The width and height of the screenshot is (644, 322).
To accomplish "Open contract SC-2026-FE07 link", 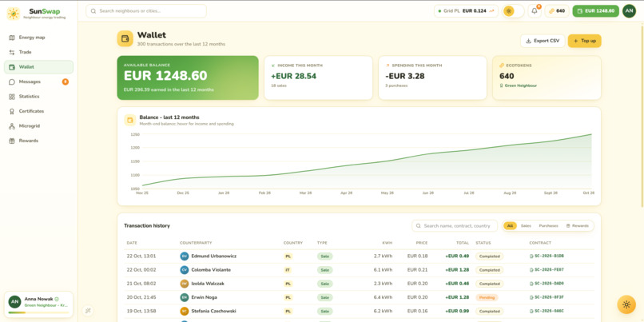I will 547,270.
